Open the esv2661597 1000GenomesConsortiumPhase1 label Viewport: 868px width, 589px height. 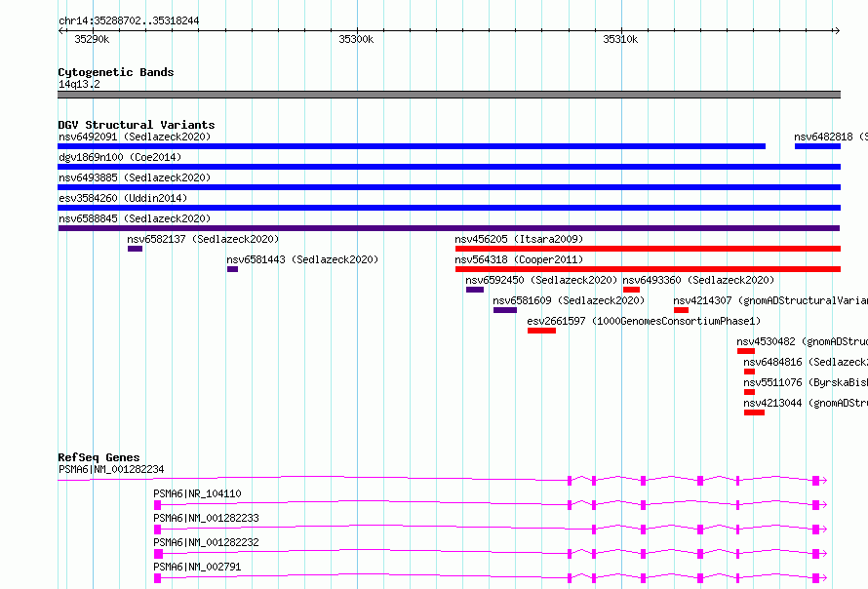pyautogui.click(x=645, y=321)
